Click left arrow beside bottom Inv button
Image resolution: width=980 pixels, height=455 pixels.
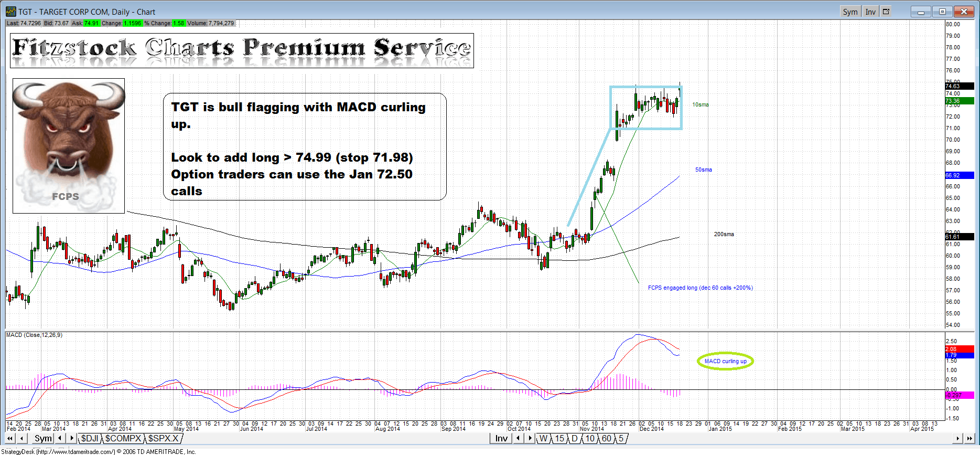point(518,438)
